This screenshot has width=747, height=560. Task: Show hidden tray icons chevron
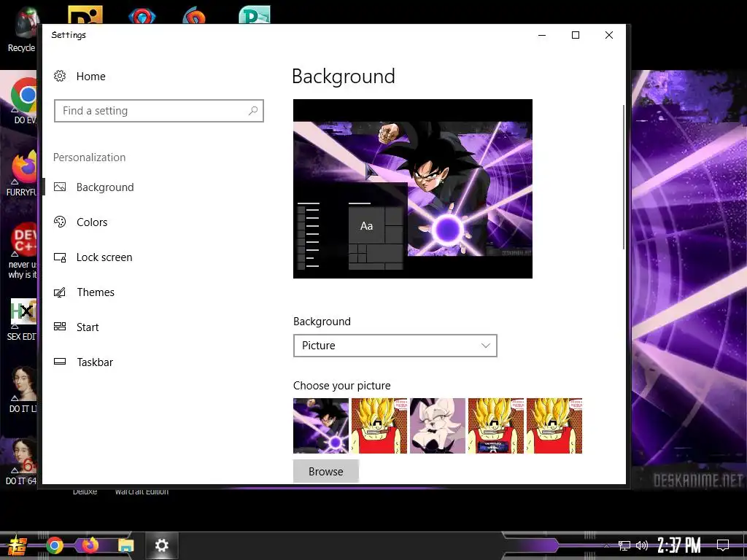tap(606, 545)
